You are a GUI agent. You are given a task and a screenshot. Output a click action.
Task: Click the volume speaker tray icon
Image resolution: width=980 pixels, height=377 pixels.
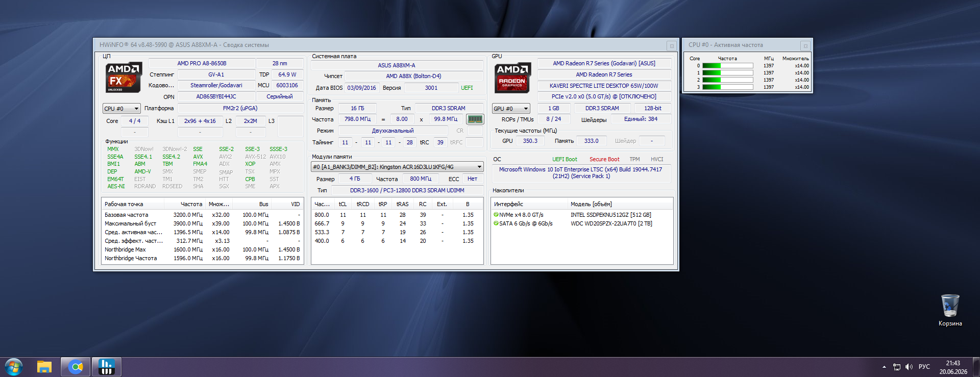[x=909, y=367]
